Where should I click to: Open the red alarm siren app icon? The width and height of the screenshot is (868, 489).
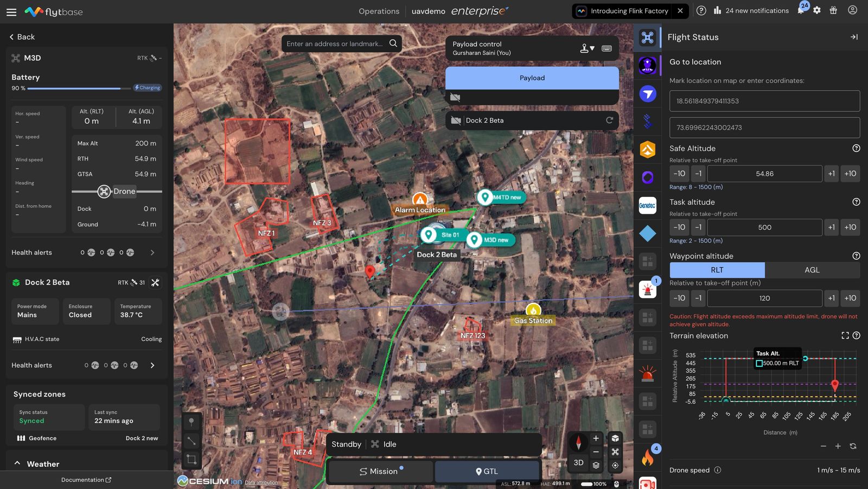[647, 374]
